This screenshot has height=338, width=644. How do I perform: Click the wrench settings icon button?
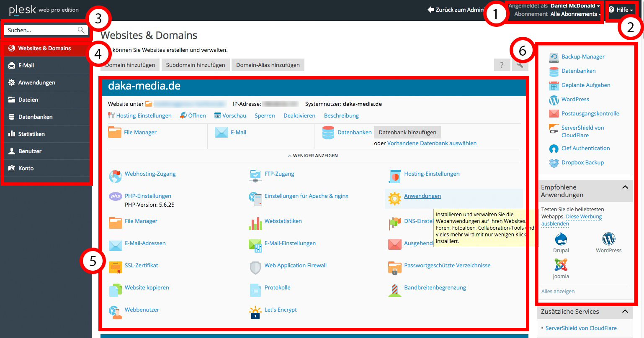coord(520,65)
